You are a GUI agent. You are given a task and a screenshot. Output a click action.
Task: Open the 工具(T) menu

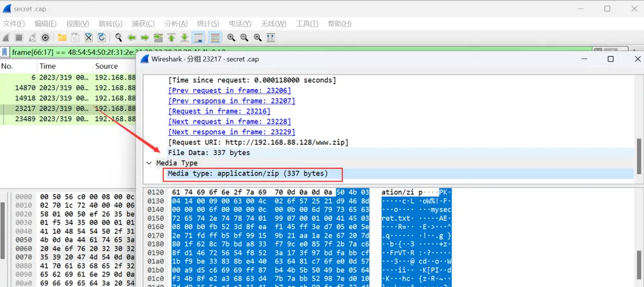click(x=307, y=24)
